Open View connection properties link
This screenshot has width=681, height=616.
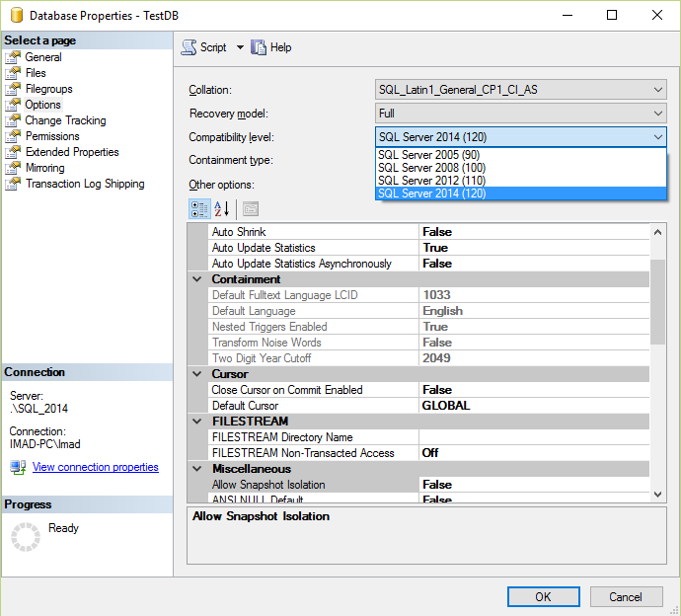point(96,467)
